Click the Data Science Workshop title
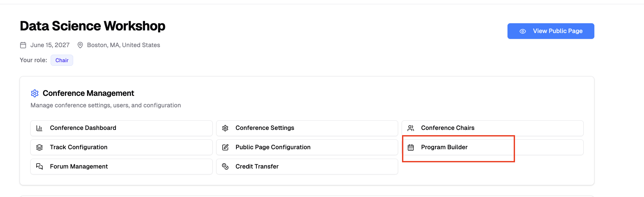This screenshot has height=197, width=644. (93, 26)
